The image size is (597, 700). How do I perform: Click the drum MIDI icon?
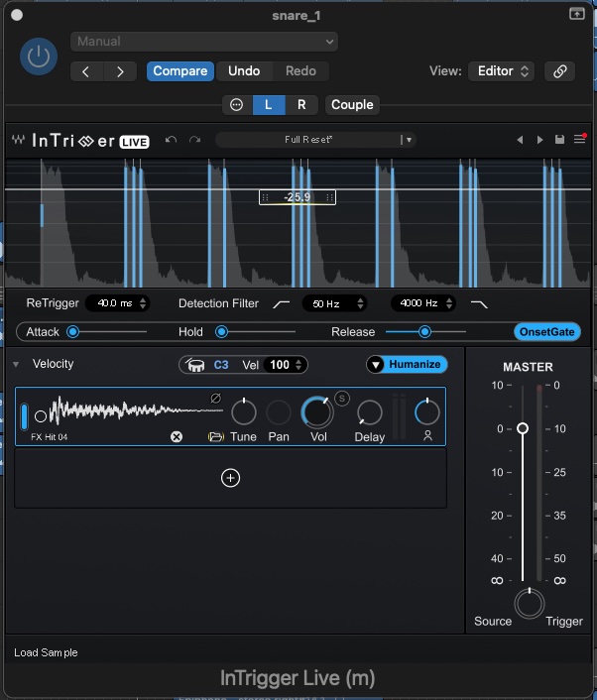tap(195, 365)
